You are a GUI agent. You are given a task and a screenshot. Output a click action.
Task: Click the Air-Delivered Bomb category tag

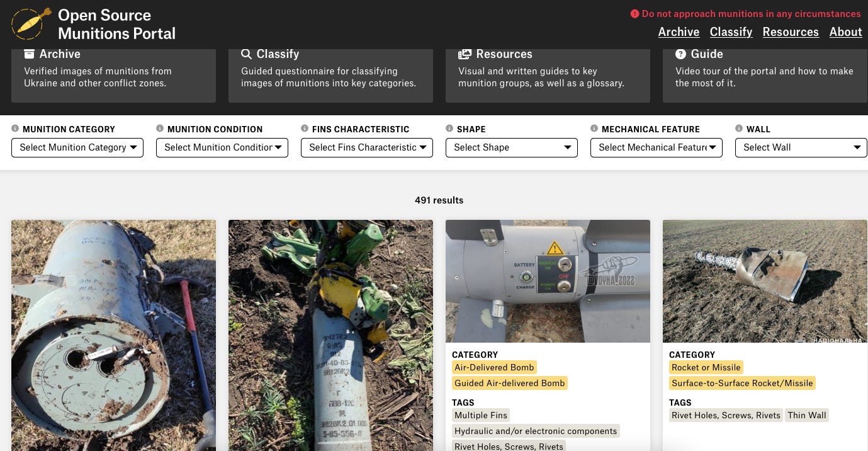point(494,367)
